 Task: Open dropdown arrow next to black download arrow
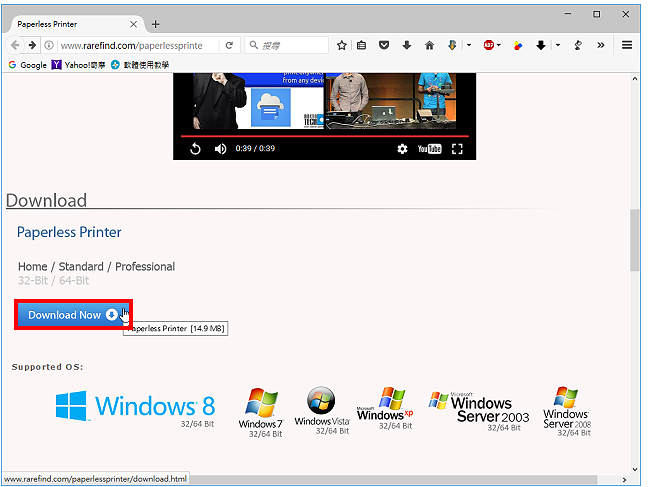(x=558, y=45)
